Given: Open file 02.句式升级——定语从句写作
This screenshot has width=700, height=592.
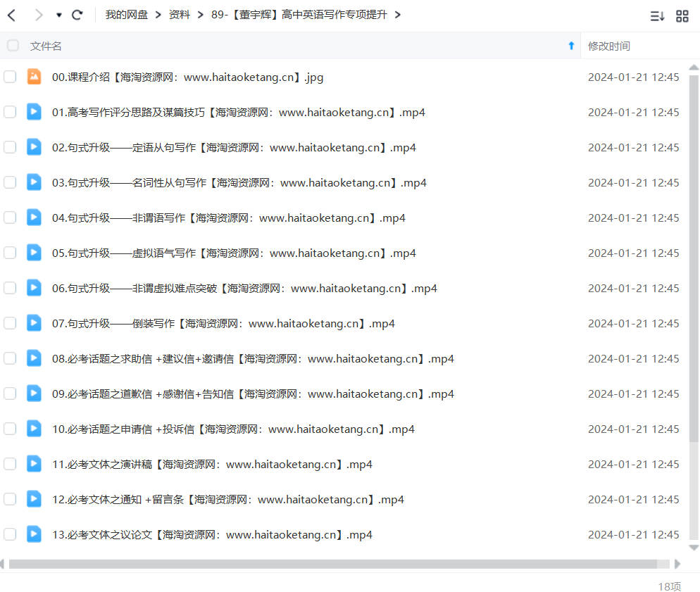Looking at the screenshot, I should tap(234, 148).
